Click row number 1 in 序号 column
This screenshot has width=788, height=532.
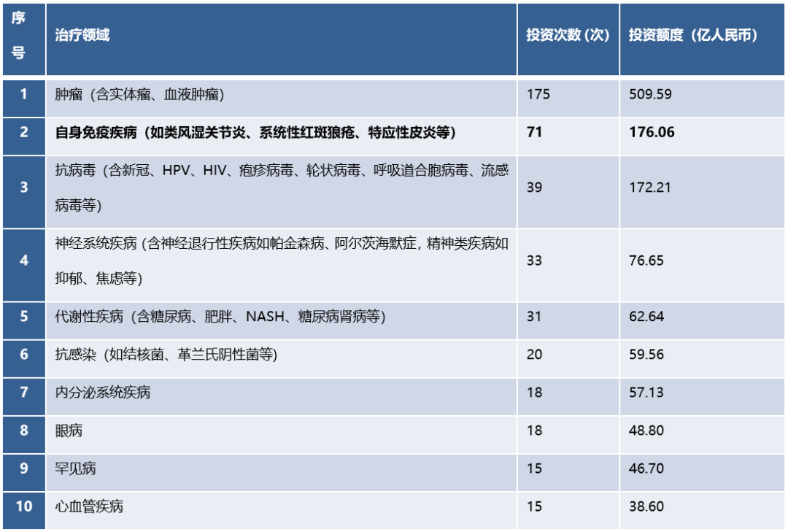click(x=23, y=94)
